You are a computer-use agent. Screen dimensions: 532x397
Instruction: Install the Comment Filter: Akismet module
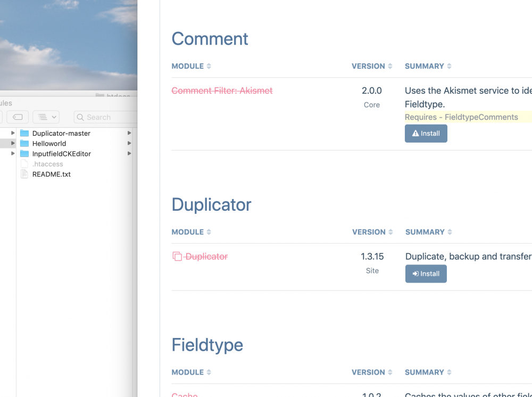point(426,134)
